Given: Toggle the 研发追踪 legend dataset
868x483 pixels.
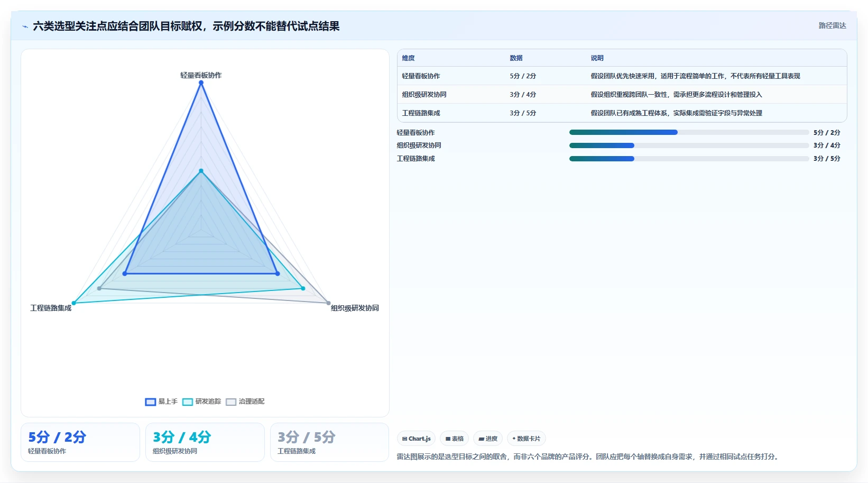Looking at the screenshot, I should coord(202,402).
